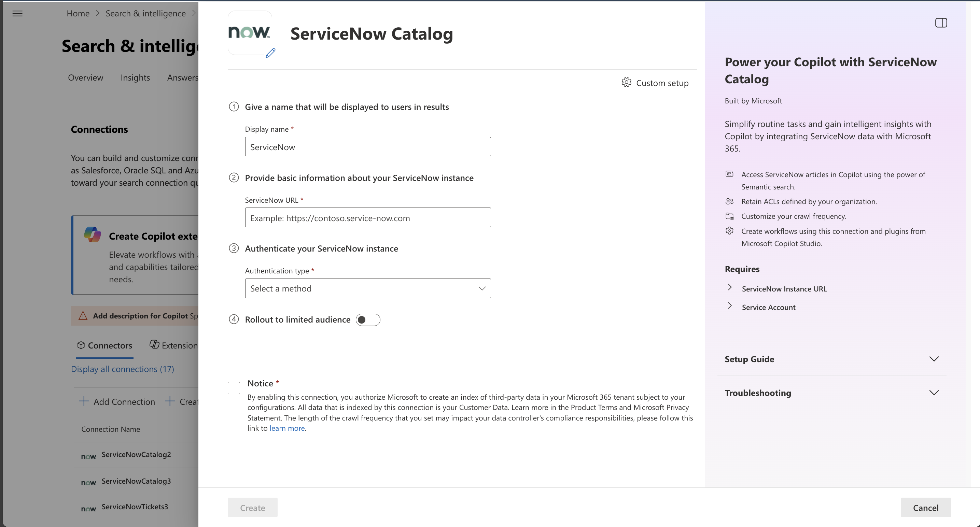This screenshot has height=527, width=980.
Task: Click the Connectors cube icon
Action: (x=81, y=345)
